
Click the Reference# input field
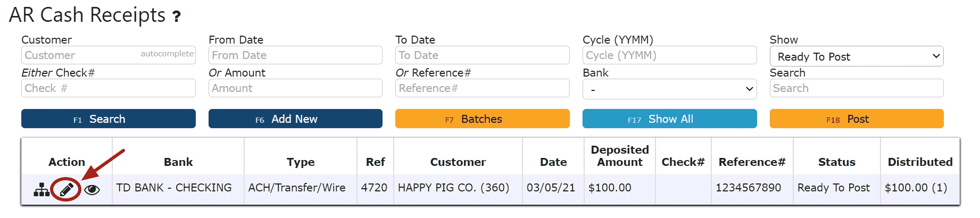(x=483, y=88)
